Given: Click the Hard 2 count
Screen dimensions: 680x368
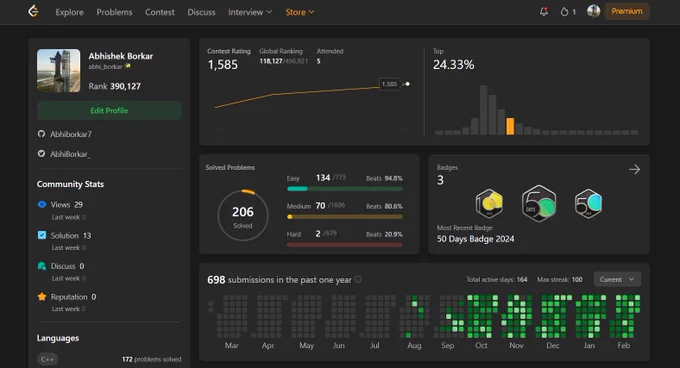Looking at the screenshot, I should tap(318, 234).
